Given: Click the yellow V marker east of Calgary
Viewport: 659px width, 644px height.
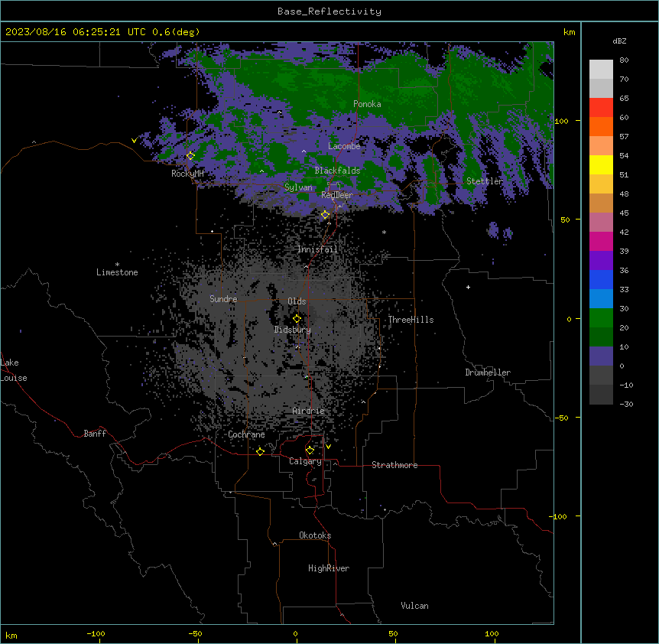Looking at the screenshot, I should (x=328, y=447).
